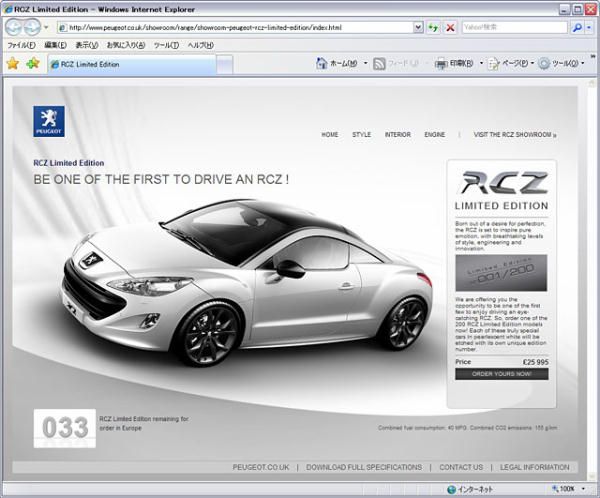Open the Favorites Center star icon
The width and height of the screenshot is (600, 498).
13,63
